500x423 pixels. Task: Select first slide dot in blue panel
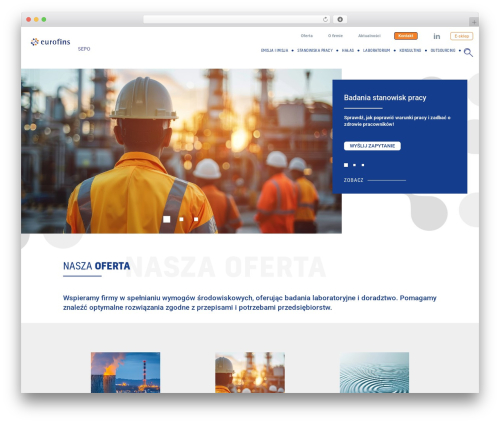click(x=346, y=165)
